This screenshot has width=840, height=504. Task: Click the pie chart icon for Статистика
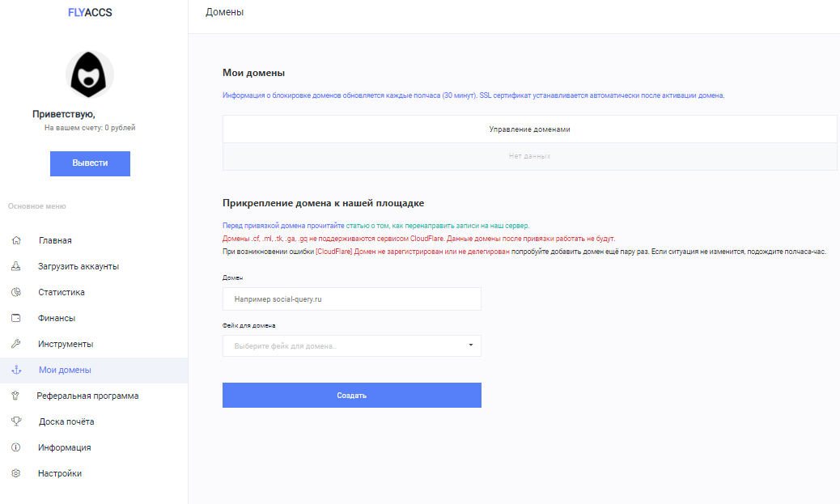(16, 292)
